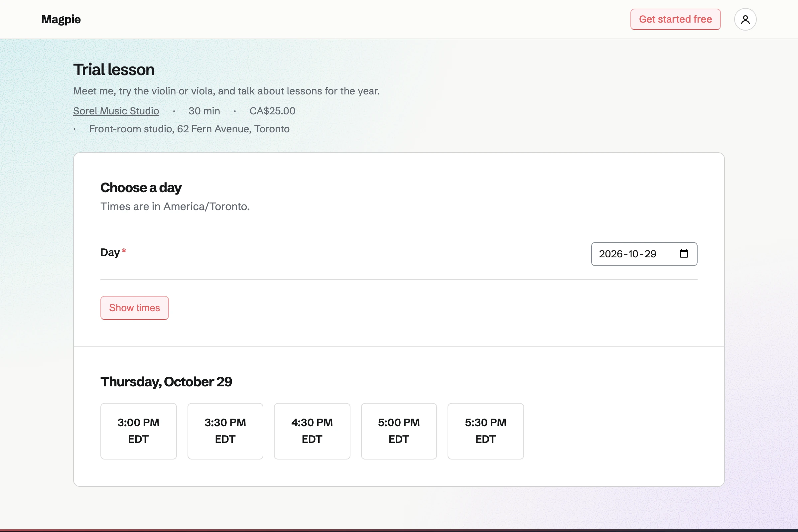The image size is (798, 532).
Task: Click the Day date field showing 2026-10-29
Action: click(644, 254)
